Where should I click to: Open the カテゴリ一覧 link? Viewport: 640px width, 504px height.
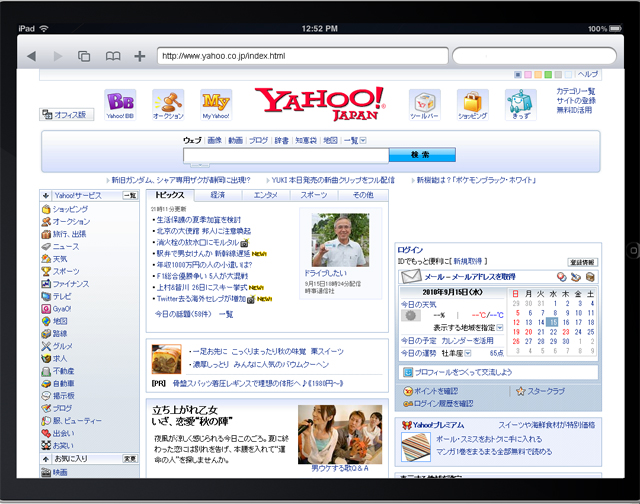576,91
